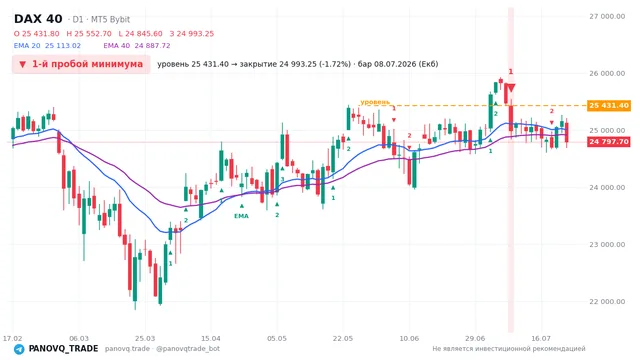Click the large red breakout triangle marker
This screenshot has width=640, height=360.
coord(511,88)
